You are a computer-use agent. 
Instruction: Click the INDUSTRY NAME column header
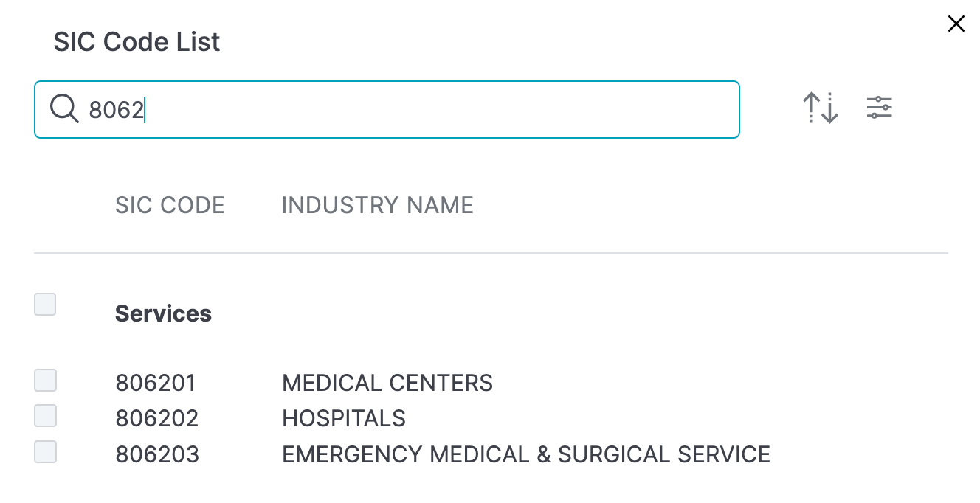coord(377,205)
